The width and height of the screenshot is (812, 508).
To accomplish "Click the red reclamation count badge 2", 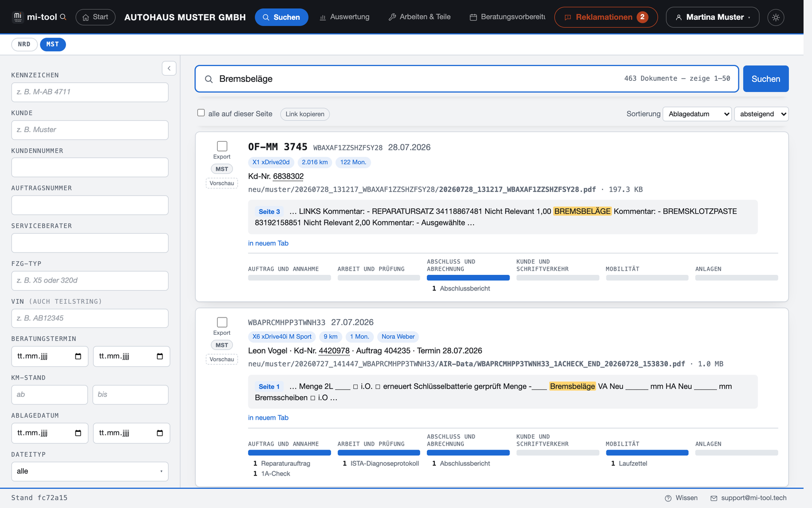I will click(x=642, y=17).
